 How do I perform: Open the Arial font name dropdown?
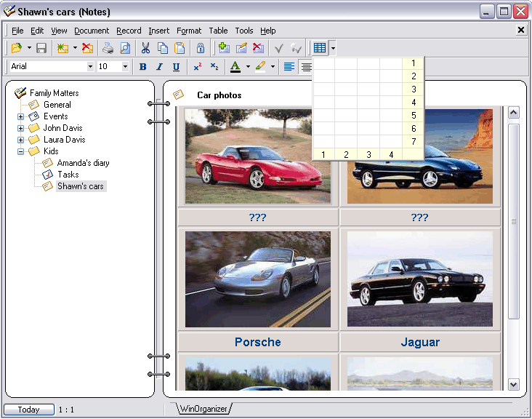pyautogui.click(x=90, y=67)
